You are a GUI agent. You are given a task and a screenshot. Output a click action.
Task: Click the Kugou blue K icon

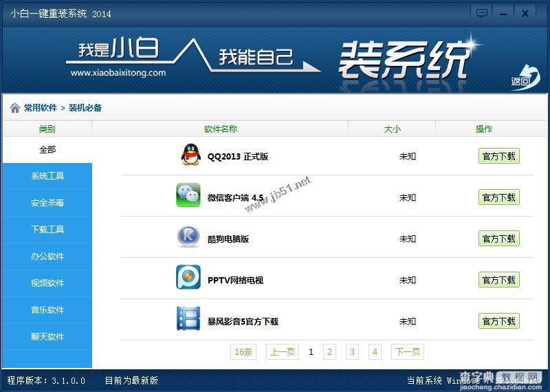click(x=188, y=236)
